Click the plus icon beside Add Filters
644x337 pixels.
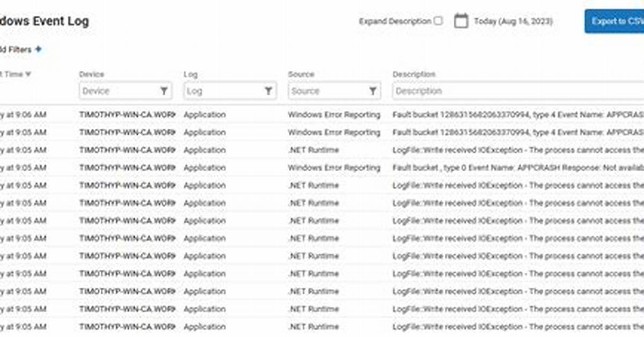[38, 49]
